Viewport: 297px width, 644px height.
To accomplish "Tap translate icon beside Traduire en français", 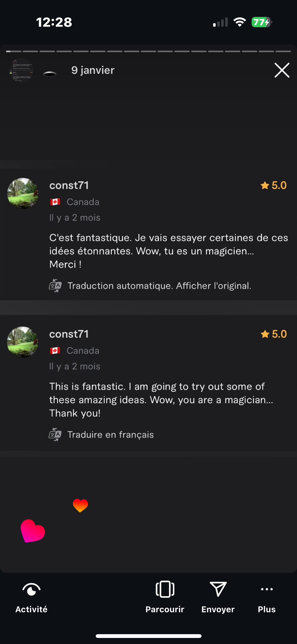I will click(x=55, y=434).
